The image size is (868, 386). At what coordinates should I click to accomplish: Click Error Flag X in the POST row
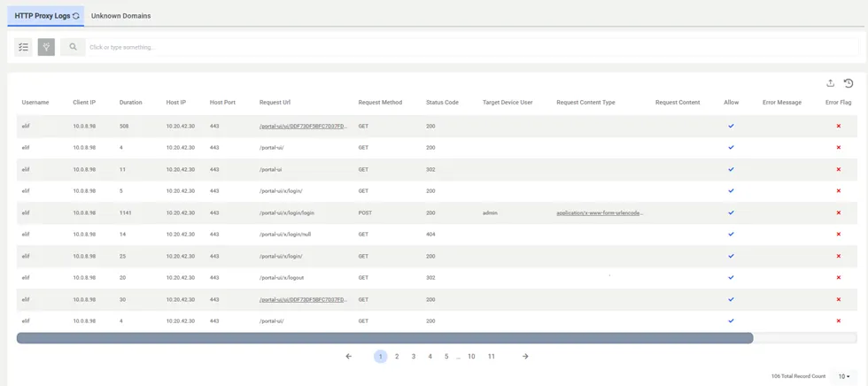pos(839,212)
